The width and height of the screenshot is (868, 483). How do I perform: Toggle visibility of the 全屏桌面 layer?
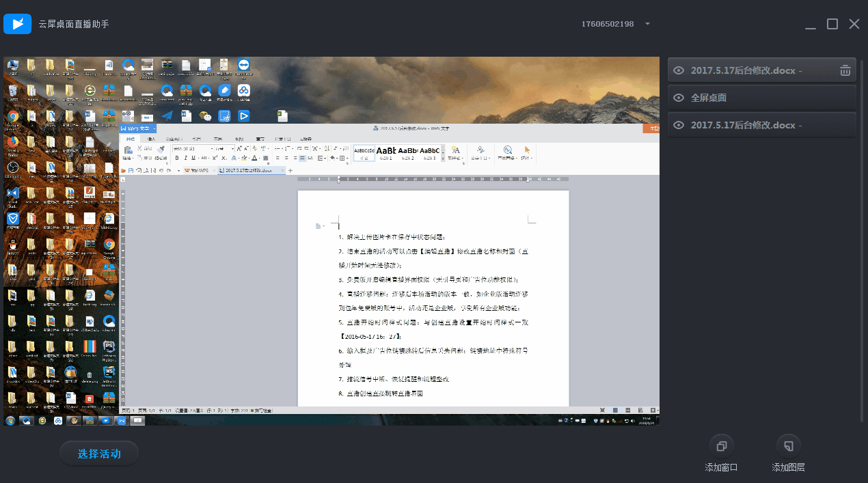pos(678,96)
